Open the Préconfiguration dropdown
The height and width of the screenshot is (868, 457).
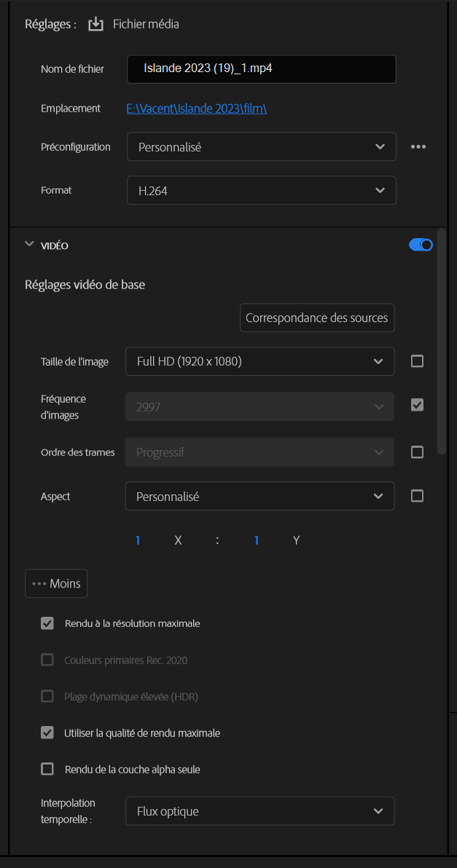(x=261, y=146)
